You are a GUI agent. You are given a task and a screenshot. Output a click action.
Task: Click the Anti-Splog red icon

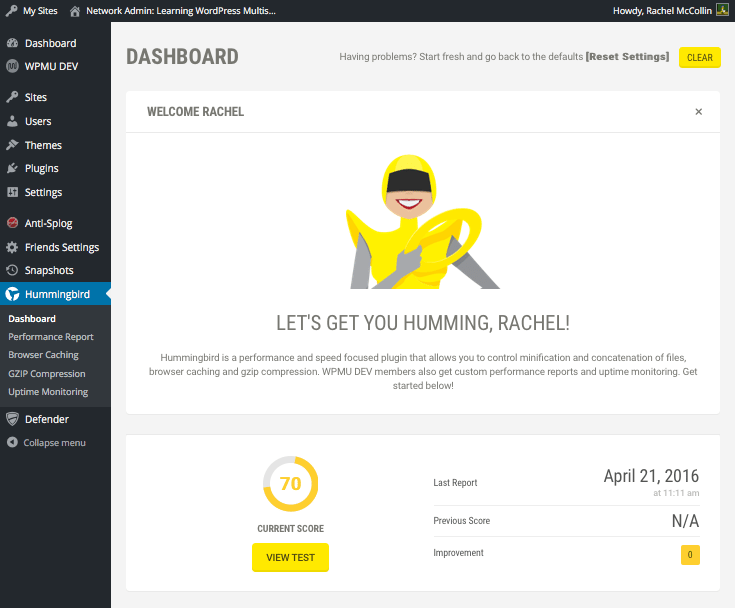pos(13,223)
